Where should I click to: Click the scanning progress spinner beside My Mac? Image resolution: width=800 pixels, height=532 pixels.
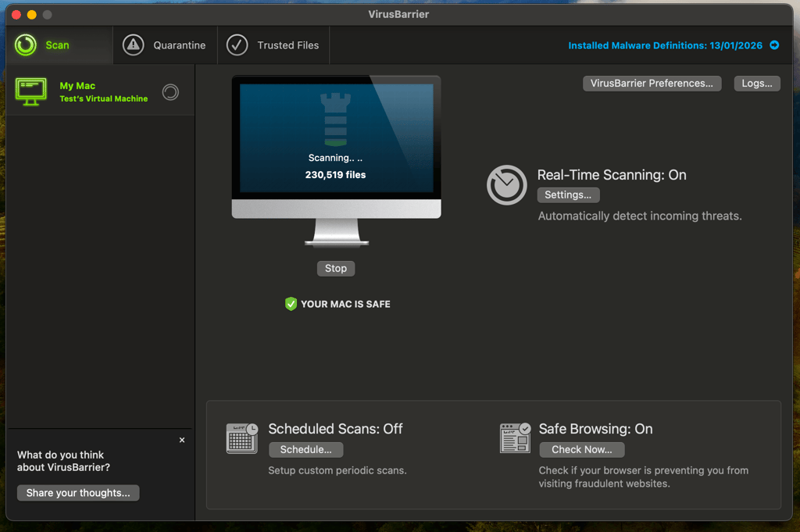[x=170, y=92]
